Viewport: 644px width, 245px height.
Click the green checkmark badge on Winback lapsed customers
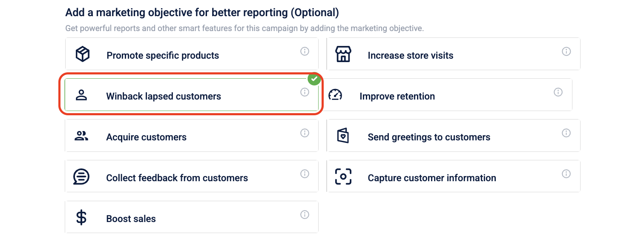click(314, 79)
